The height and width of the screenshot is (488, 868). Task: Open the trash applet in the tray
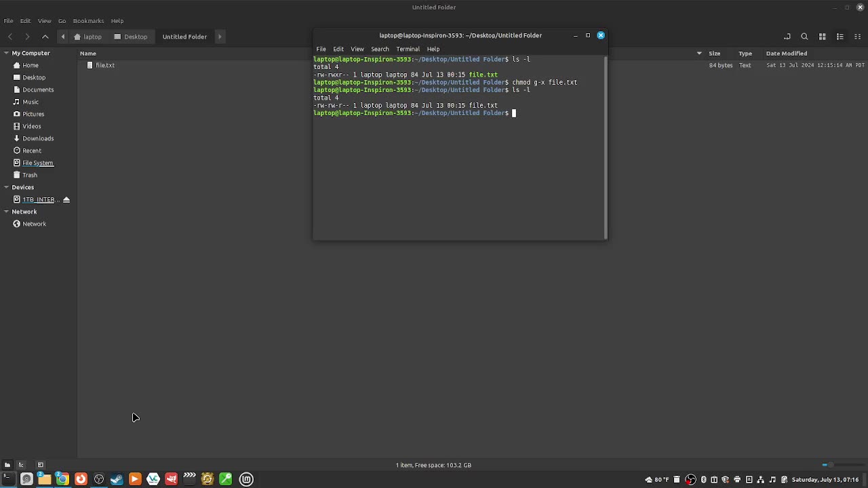point(677,480)
